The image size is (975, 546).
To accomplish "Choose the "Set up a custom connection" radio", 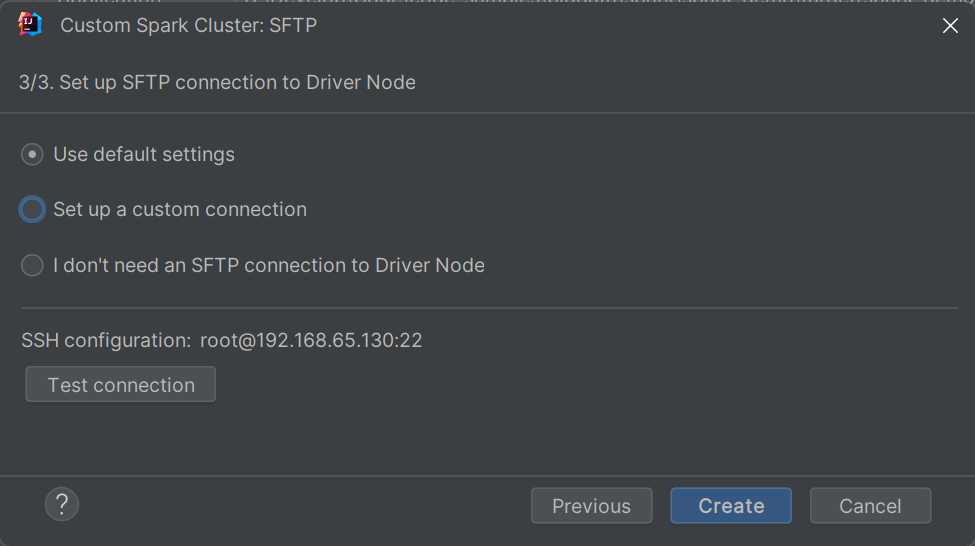I will 32,210.
